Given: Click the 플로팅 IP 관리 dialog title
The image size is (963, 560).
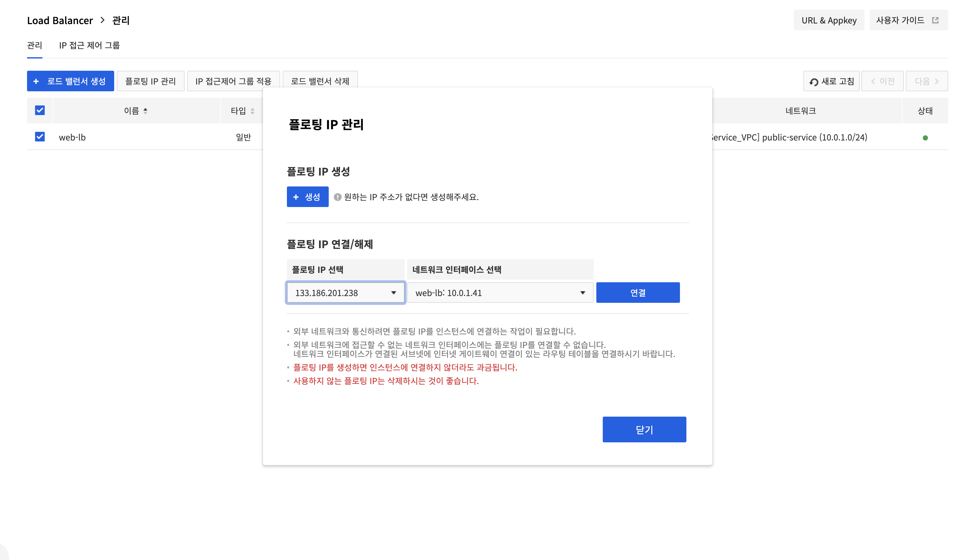Looking at the screenshot, I should 326,124.
